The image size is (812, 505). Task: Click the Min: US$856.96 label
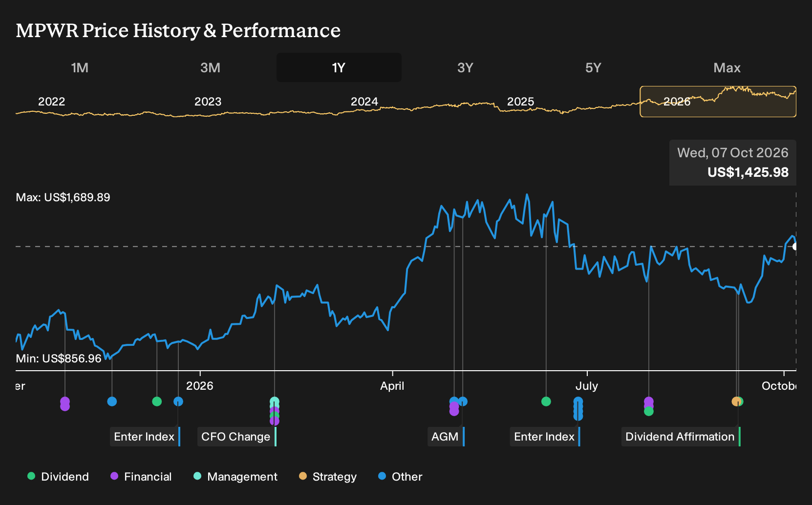click(x=59, y=358)
